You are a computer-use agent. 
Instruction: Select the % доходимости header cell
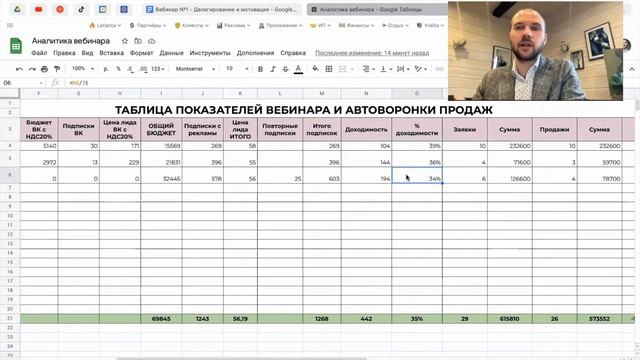(417, 129)
